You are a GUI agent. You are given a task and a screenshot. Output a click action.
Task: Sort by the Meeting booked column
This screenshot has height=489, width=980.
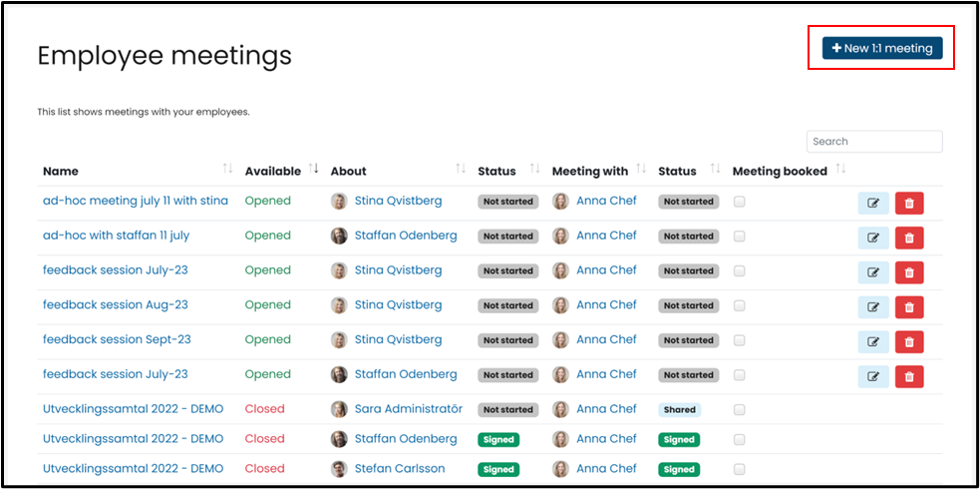click(840, 170)
